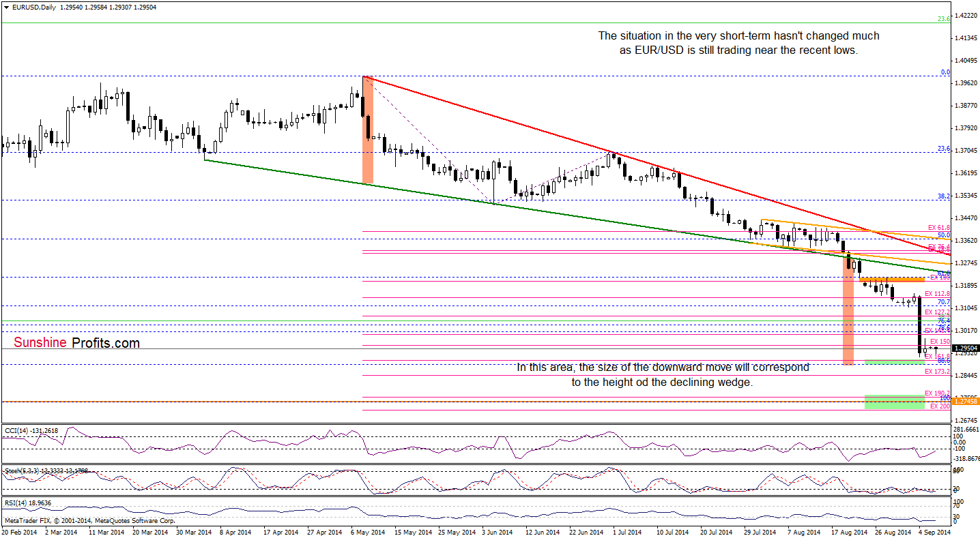The width and height of the screenshot is (980, 538).
Task: Click the EX 127.2 expansion label
Action: pyautogui.click(x=937, y=312)
